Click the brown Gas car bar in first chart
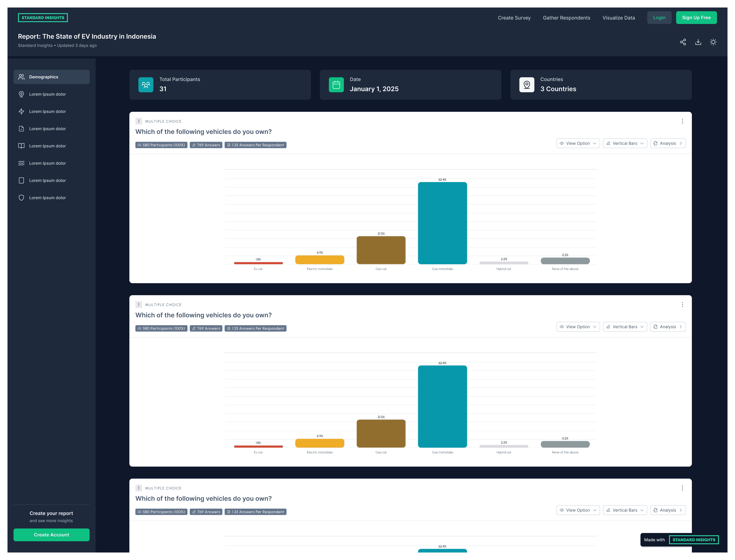 point(381,250)
